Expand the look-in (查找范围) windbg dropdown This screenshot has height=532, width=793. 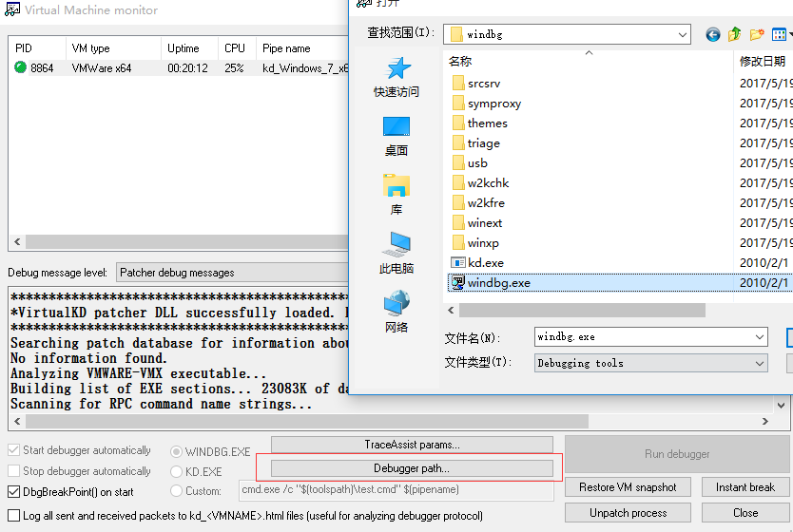pyautogui.click(x=683, y=34)
